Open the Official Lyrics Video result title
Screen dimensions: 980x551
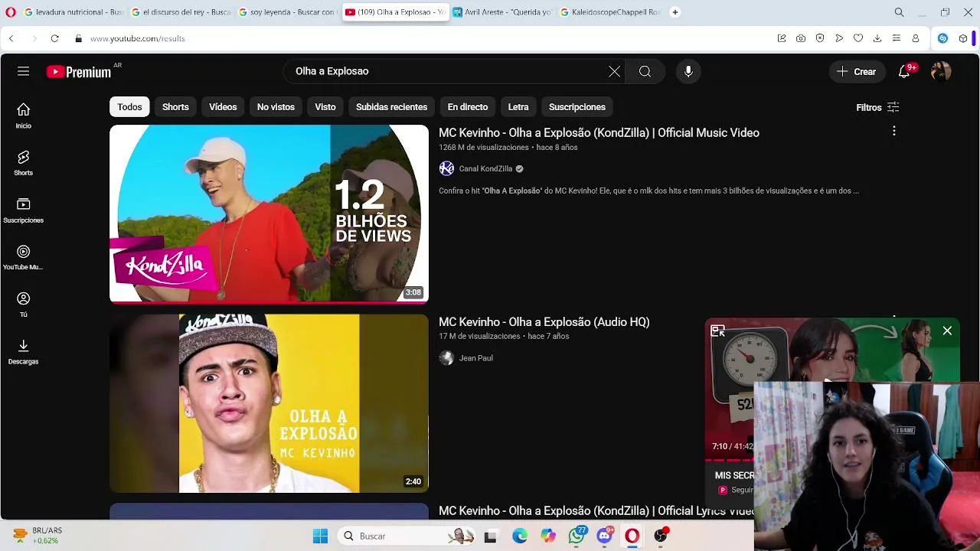click(596, 510)
